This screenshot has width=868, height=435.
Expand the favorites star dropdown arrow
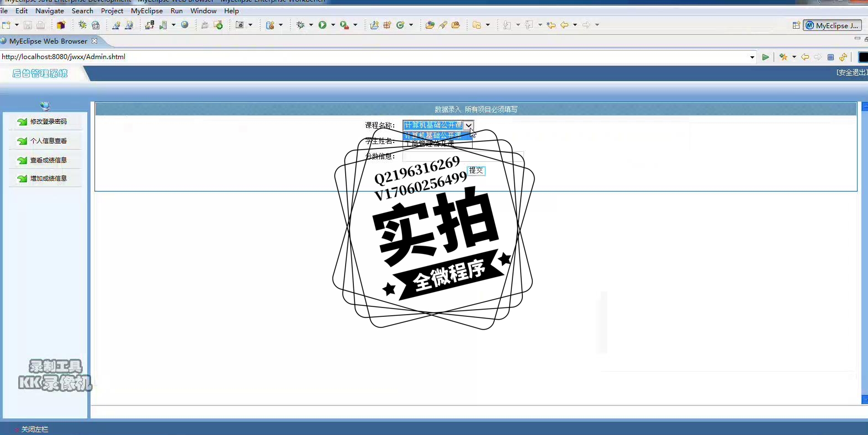(x=794, y=57)
